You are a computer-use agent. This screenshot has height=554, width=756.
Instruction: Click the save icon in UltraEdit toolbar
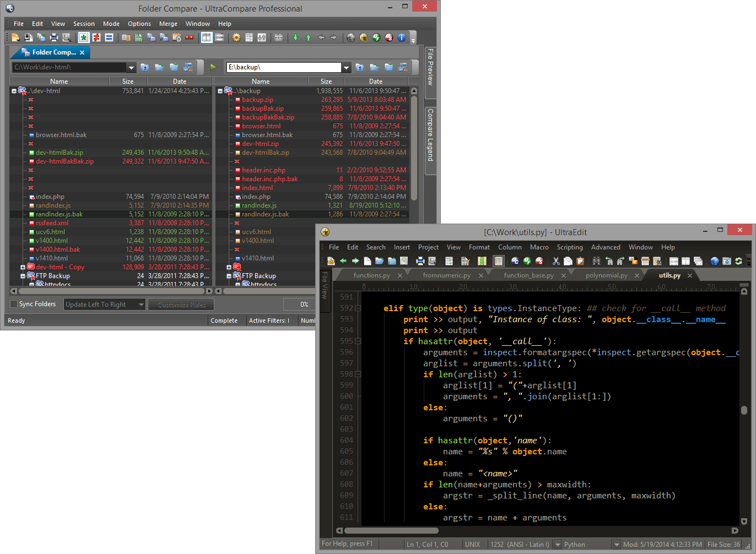tap(404, 261)
